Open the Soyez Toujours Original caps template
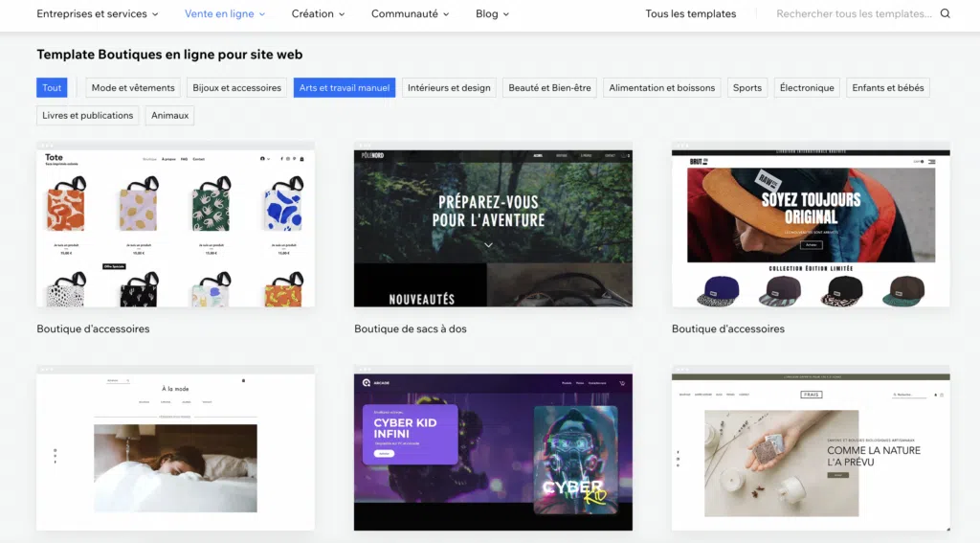 pyautogui.click(x=811, y=226)
